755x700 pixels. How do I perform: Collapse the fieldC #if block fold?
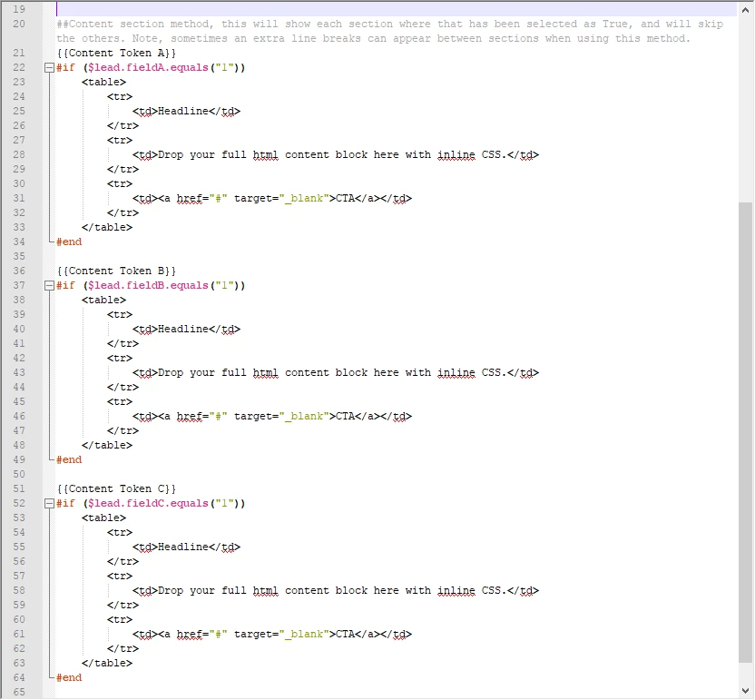pos(49,504)
